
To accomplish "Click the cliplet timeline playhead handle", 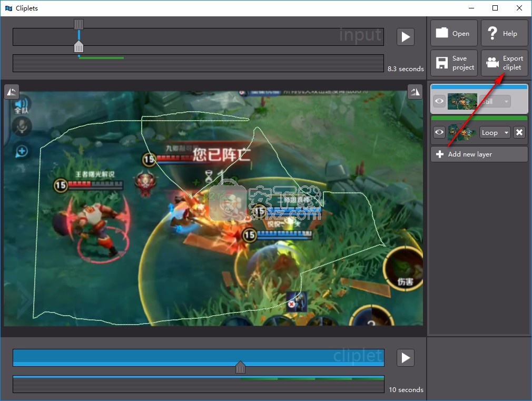I will 240,367.
